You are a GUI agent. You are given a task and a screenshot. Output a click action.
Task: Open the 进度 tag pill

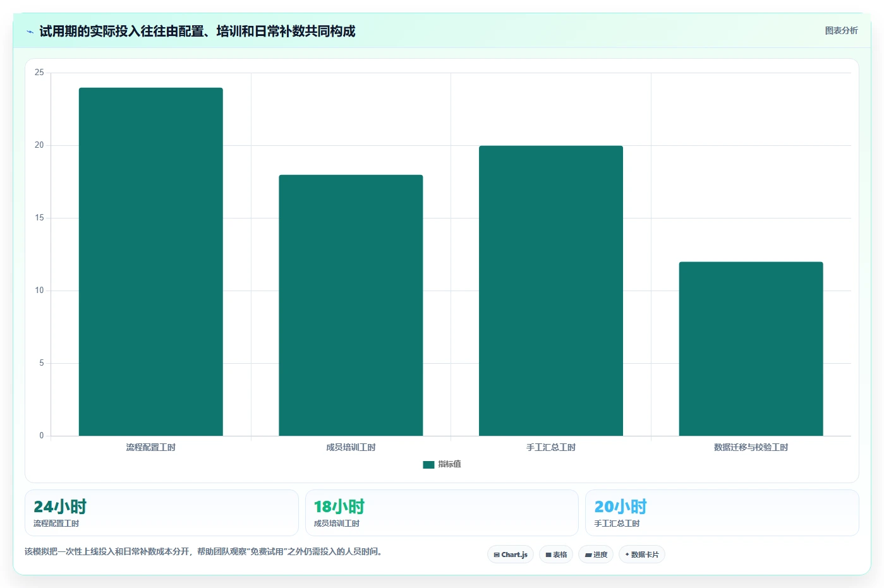click(x=596, y=555)
